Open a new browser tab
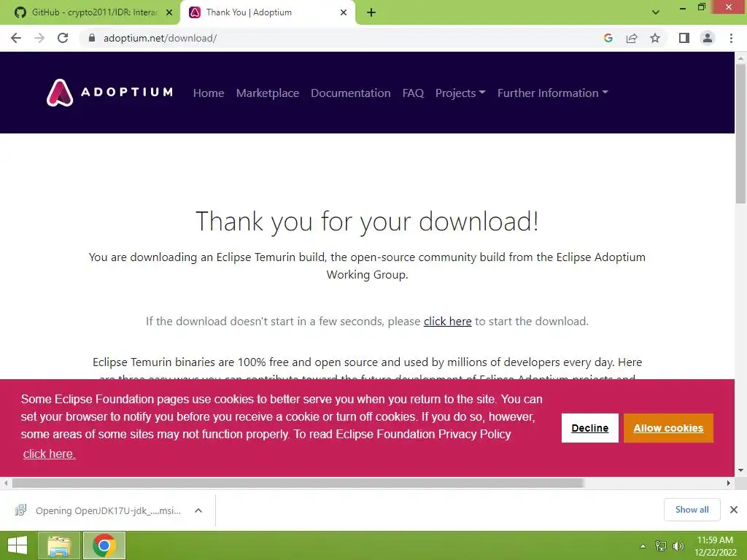This screenshot has height=560, width=747. [371, 12]
